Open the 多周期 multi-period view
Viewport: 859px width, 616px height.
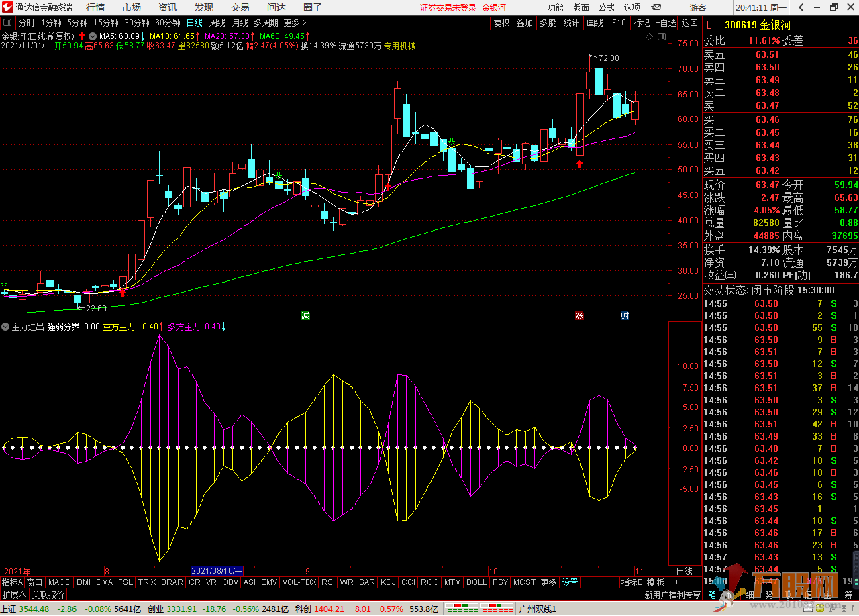(266, 23)
